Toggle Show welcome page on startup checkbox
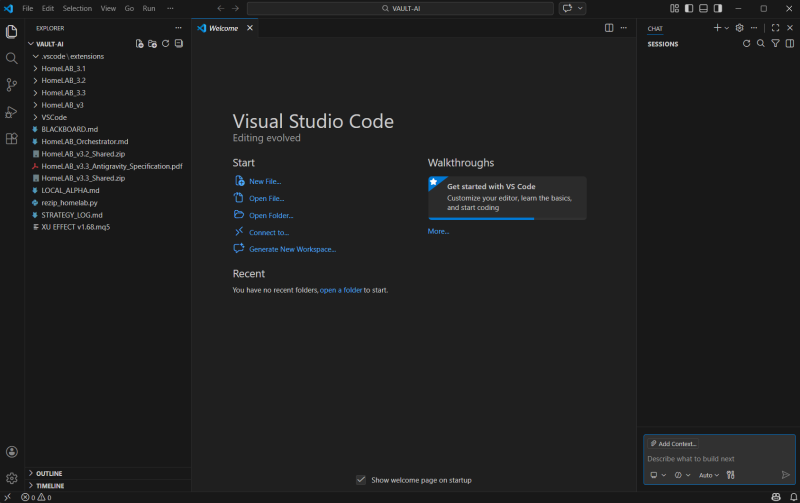This screenshot has width=800, height=503. [x=361, y=480]
